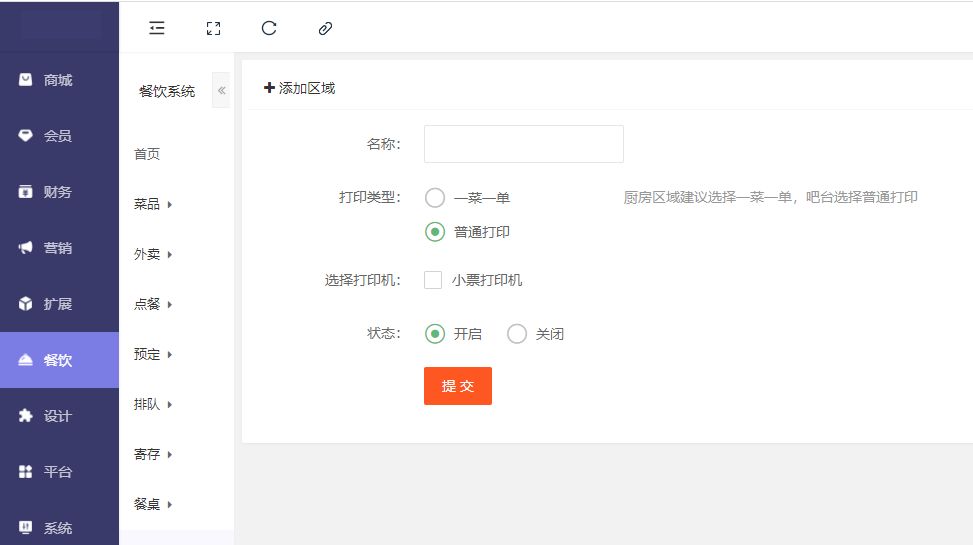Open the 设计 sidebar menu
Screen dimensions: 973x545
(x=58, y=416)
